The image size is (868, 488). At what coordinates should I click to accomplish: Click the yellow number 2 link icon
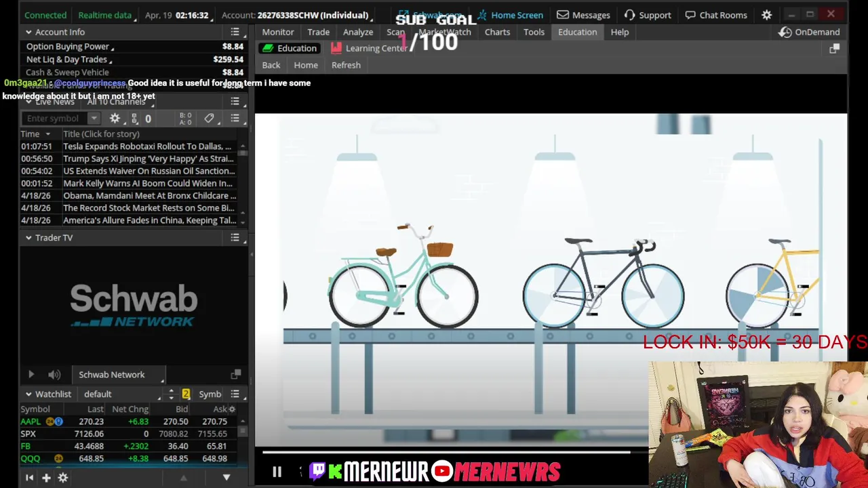tap(186, 394)
